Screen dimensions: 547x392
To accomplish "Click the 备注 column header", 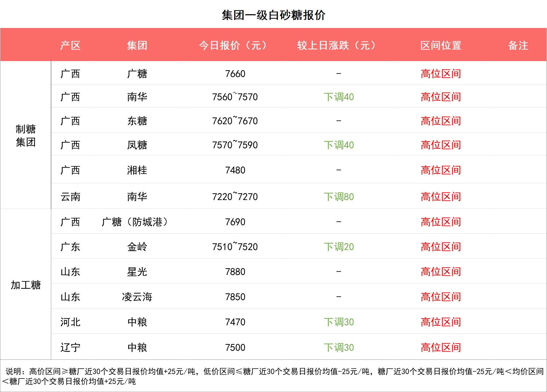I will coord(518,45).
